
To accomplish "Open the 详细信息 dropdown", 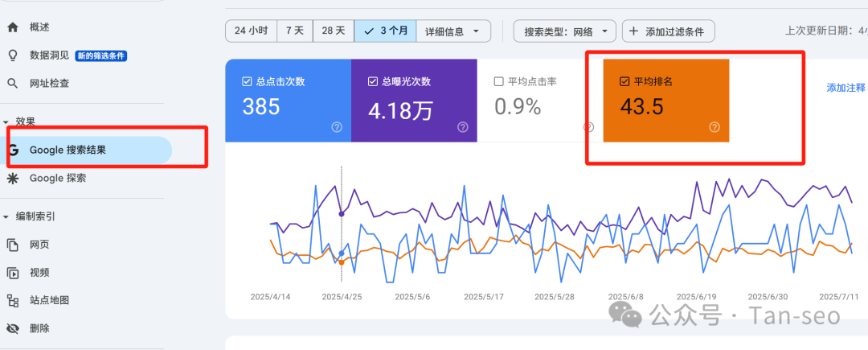I will 453,31.
